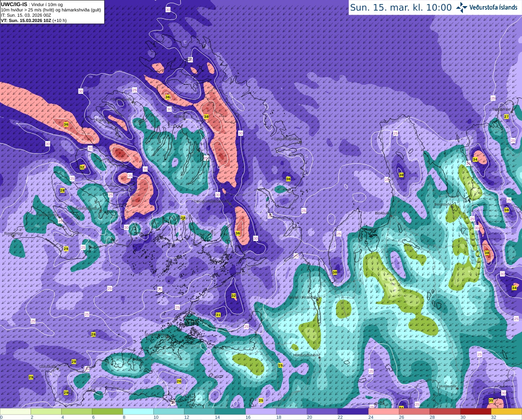522x420 pixels.
Task: Pick the violet 20–22 legend swatch
Action: (322, 411)
